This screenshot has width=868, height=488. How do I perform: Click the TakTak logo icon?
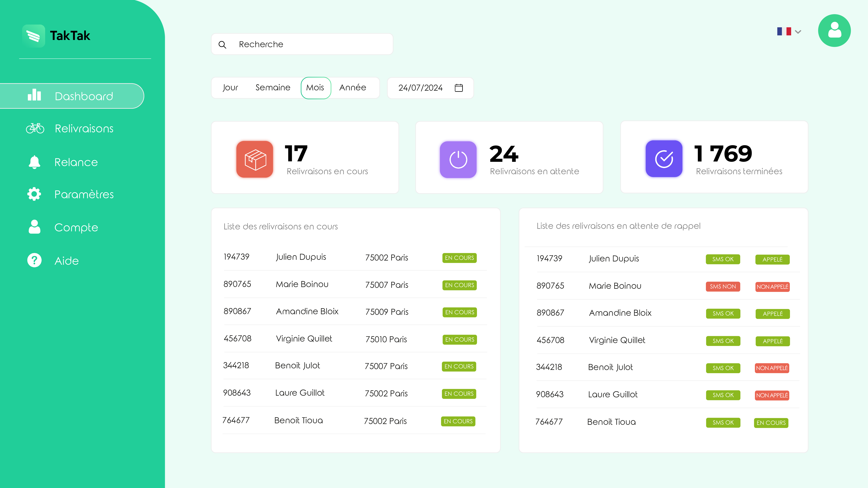(x=33, y=36)
